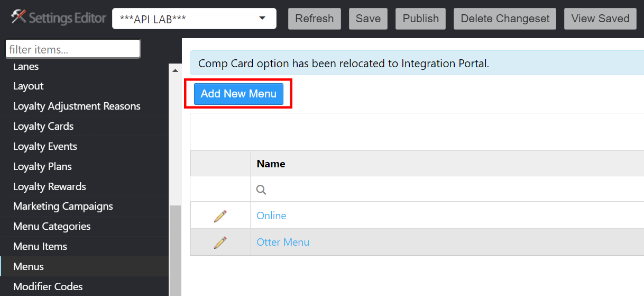The image size is (644, 296).
Task: Select Loyalty Rewards in sidebar
Action: tap(50, 186)
